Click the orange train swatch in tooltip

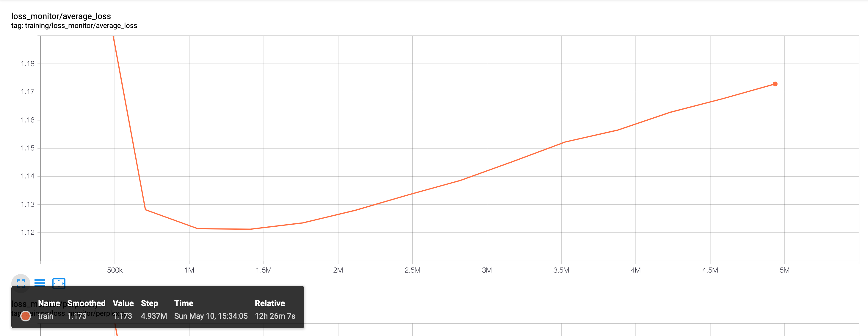(x=26, y=316)
